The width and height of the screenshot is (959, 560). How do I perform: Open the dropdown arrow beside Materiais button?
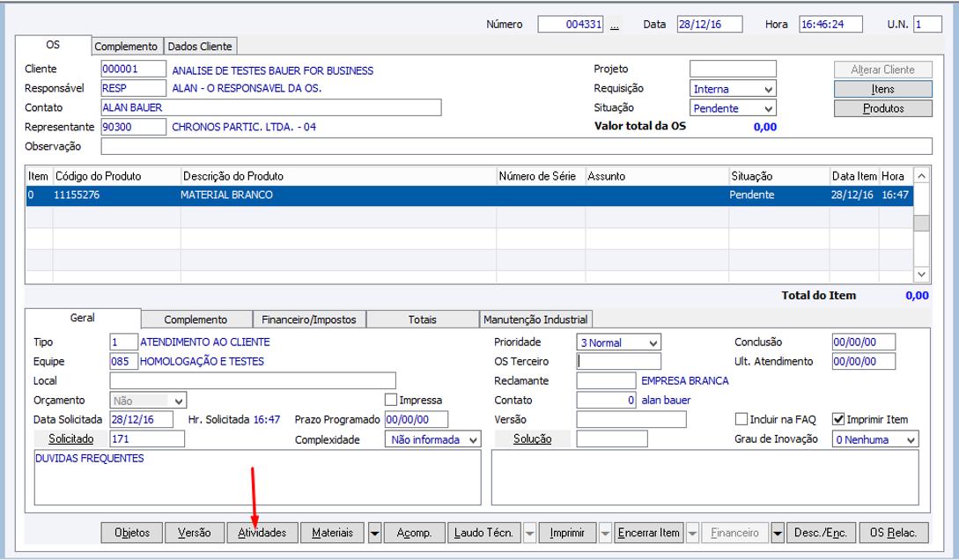(x=374, y=533)
